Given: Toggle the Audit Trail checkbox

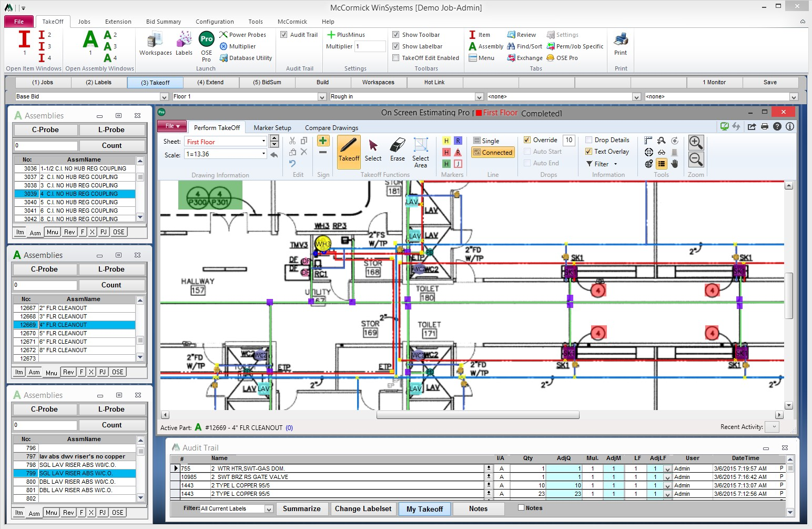Looking at the screenshot, I should coord(284,35).
